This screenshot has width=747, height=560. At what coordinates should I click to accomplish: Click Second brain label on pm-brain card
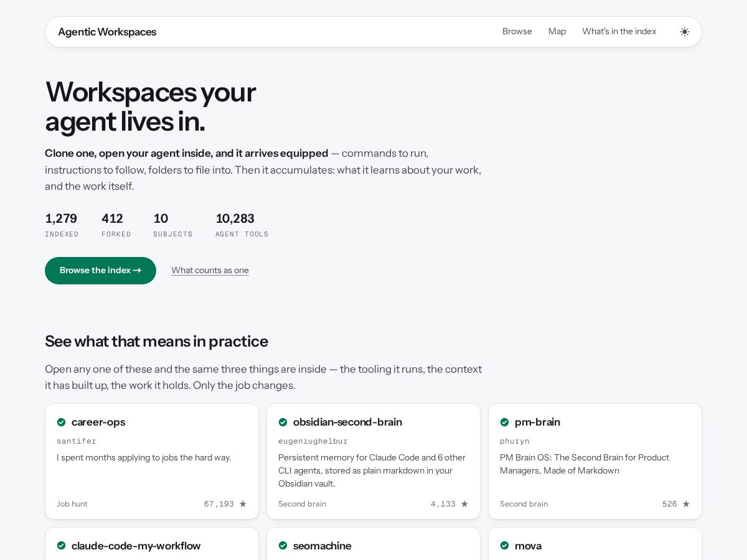[524, 504]
